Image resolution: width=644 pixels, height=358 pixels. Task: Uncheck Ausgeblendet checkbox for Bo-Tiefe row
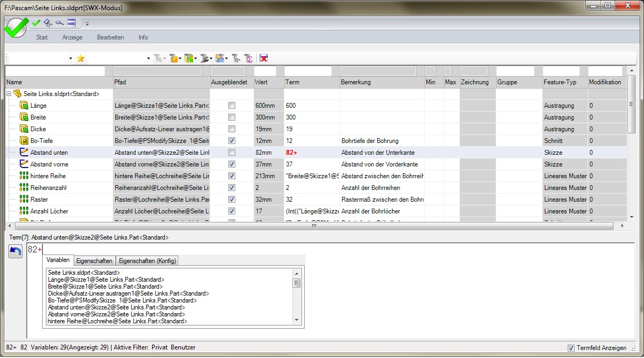point(232,141)
